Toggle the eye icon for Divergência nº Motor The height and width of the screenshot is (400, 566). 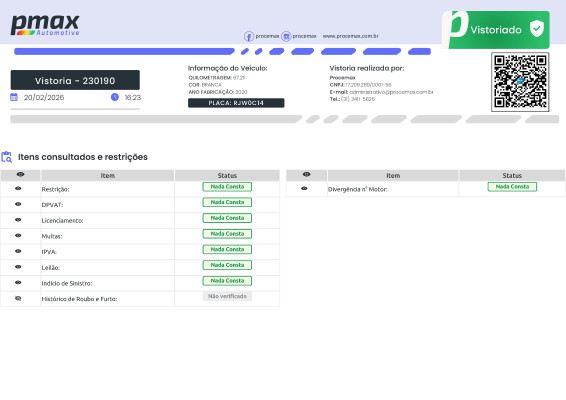(x=304, y=188)
